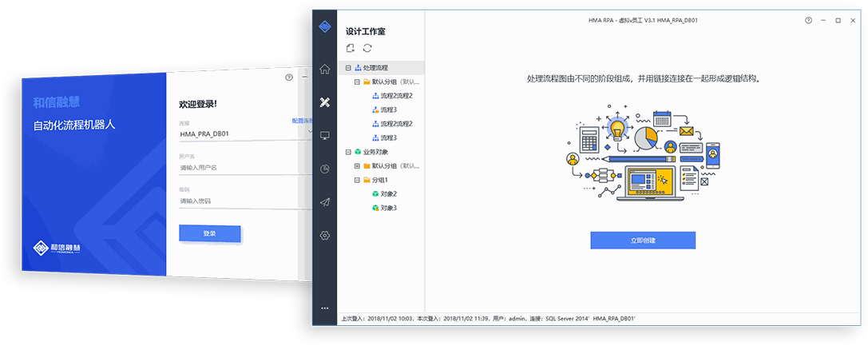This screenshot has height=346, width=868.
Task: Click the 欢迎登录! heading
Action: click(x=198, y=104)
